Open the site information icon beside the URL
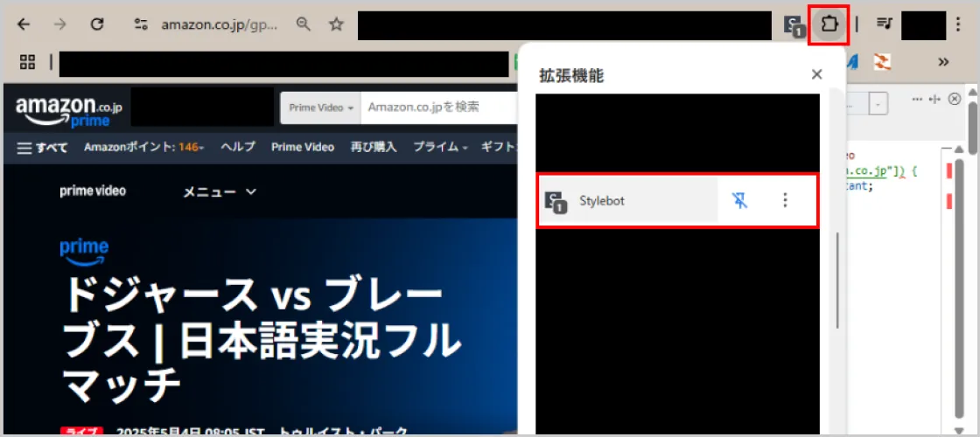This screenshot has width=980, height=437. pyautogui.click(x=141, y=24)
